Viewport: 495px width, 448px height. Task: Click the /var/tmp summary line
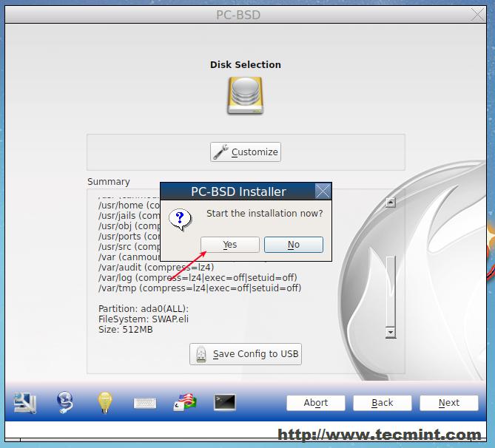tap(200, 288)
